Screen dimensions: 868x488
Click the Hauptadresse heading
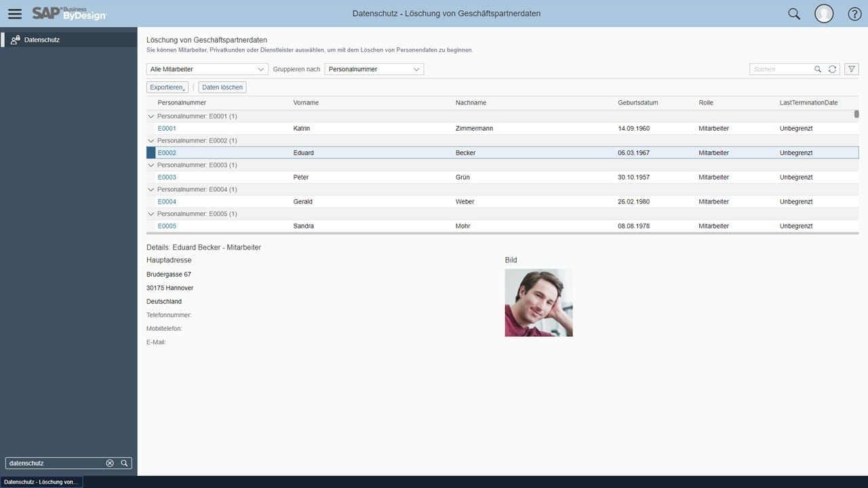point(169,260)
